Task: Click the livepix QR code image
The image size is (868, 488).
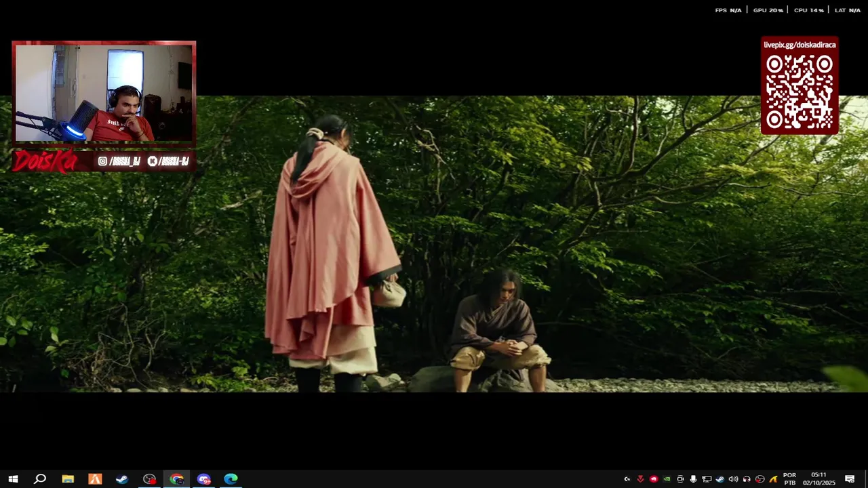Action: 800,92
